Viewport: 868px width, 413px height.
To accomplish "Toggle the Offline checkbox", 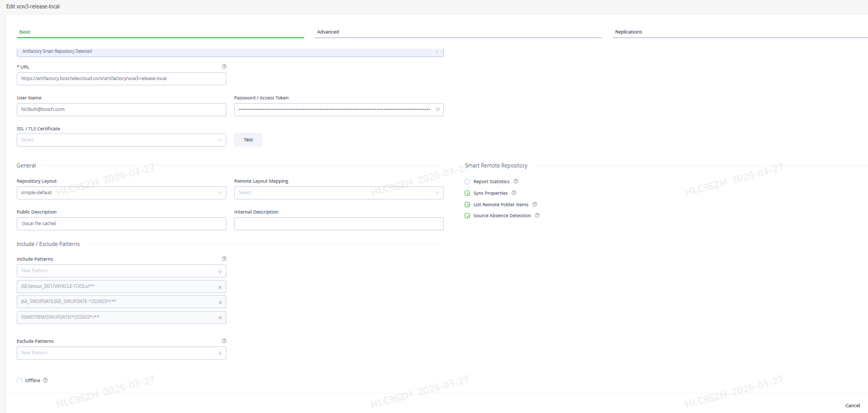I will pos(19,381).
